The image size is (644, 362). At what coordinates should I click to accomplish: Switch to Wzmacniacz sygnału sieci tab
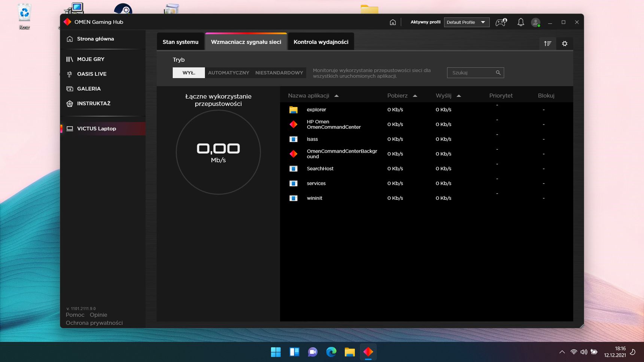(246, 42)
